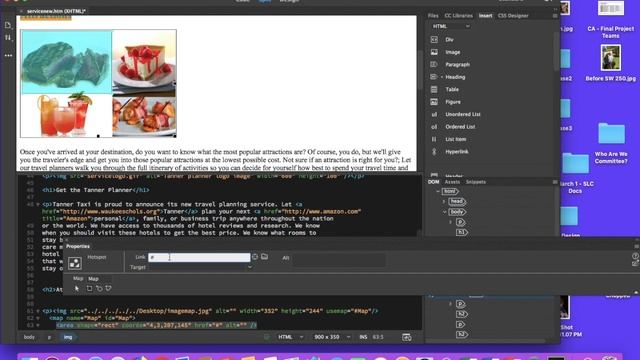Viewport: 640px width, 360px height.
Task: Collapse code fold arrow at line 61
Action: 38,311
